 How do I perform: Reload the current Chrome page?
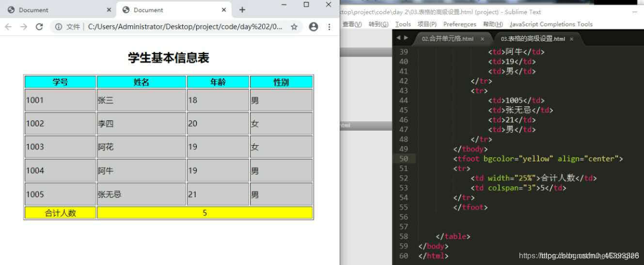39,27
